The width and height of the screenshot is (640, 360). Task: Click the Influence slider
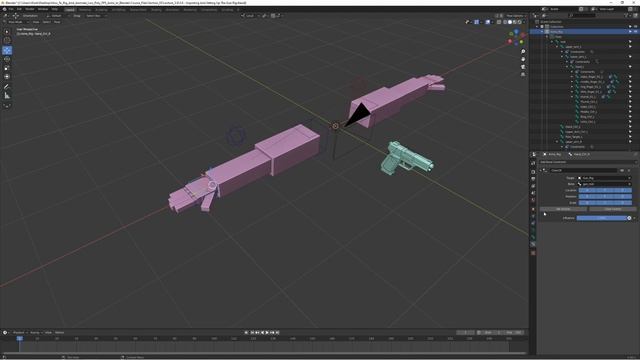click(602, 218)
